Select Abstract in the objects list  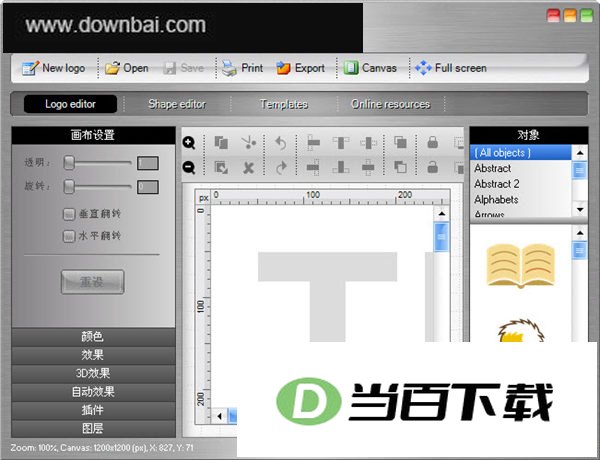tap(521, 168)
